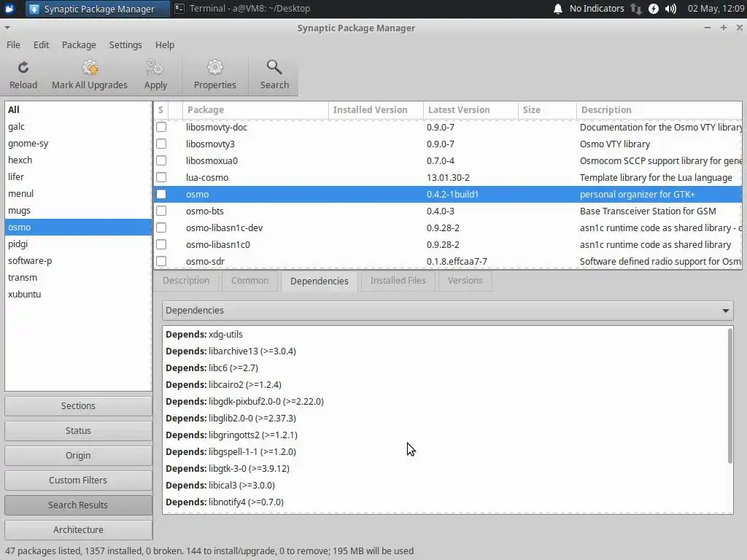The width and height of the screenshot is (747, 560).
Task: Click the Search Results button
Action: click(78, 505)
